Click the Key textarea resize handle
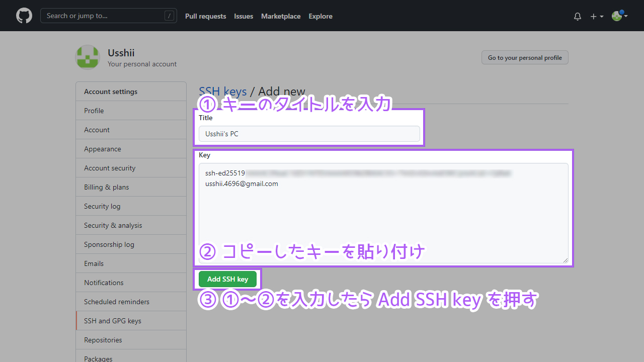 coord(565,260)
